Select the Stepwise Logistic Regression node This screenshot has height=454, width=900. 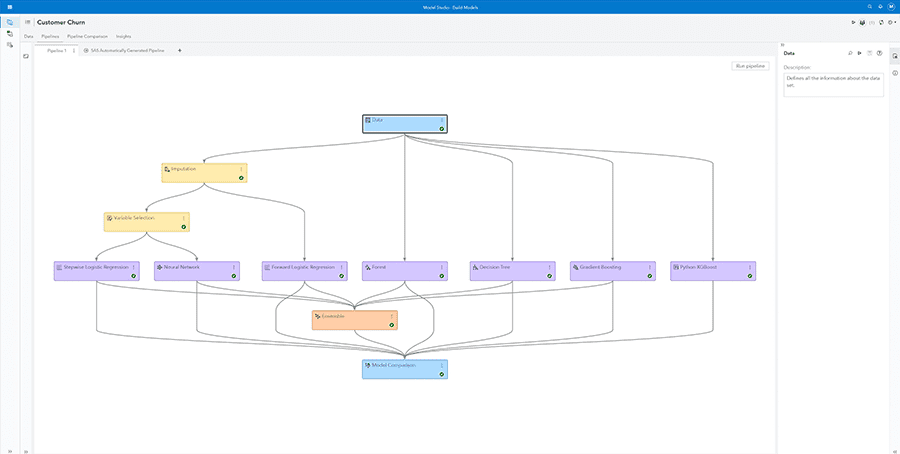[x=96, y=271]
